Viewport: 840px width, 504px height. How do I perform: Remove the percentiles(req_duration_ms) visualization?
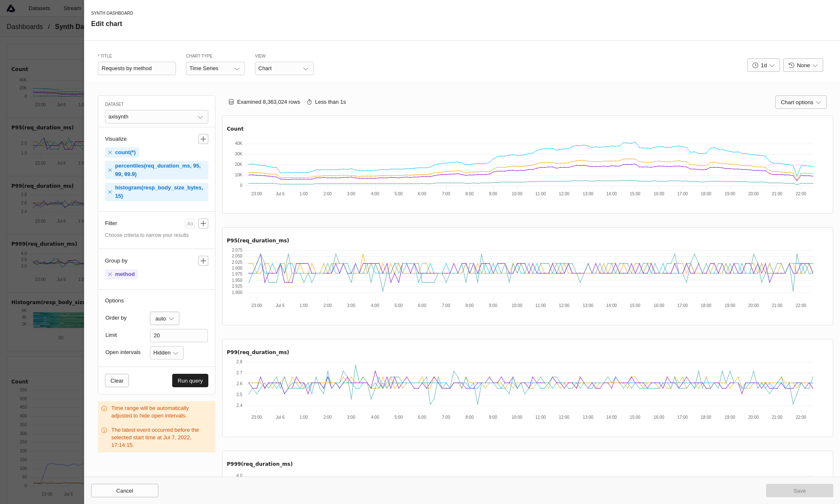110,170
